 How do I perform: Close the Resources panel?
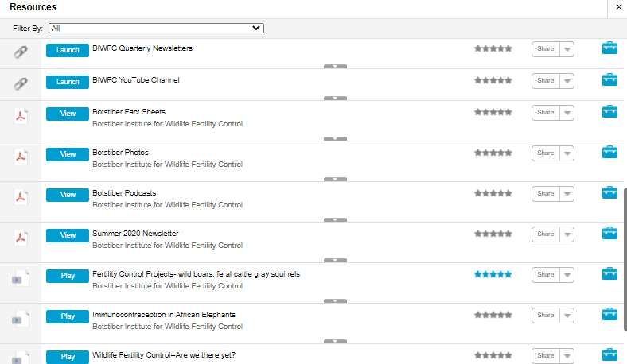coord(618,7)
